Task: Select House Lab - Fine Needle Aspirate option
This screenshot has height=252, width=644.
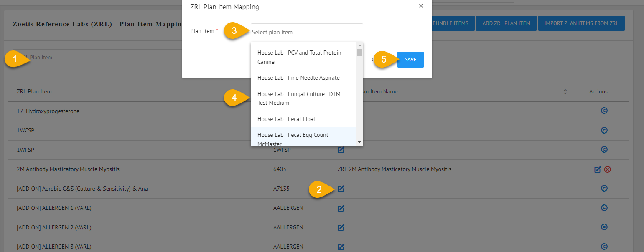Action: pos(303,78)
